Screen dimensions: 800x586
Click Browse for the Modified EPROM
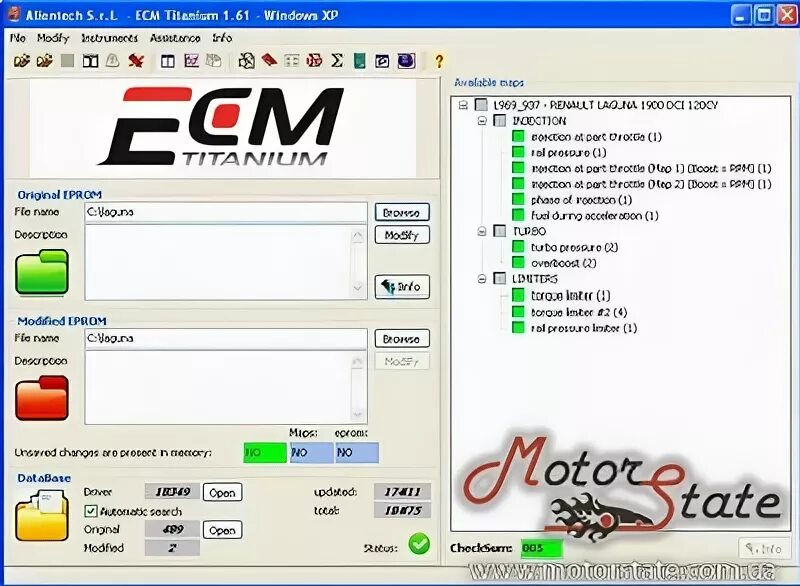pos(402,338)
